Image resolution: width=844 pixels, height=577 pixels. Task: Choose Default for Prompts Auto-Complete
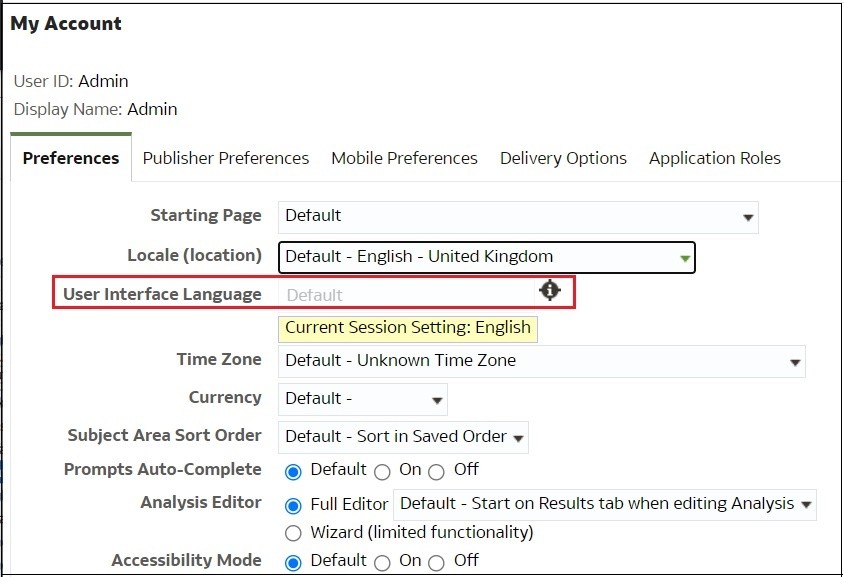293,472
